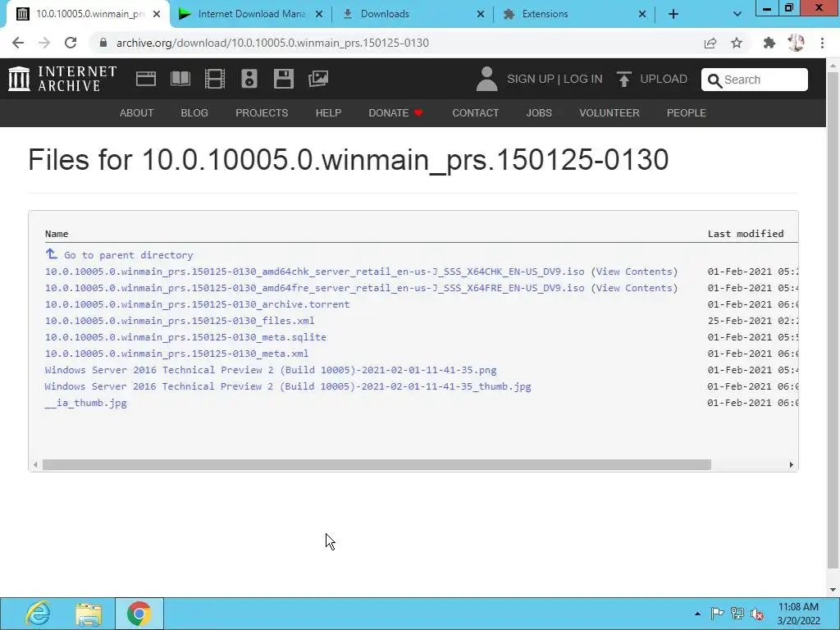840x630 pixels.
Task: Open the _files.xml link
Action: click(180, 321)
